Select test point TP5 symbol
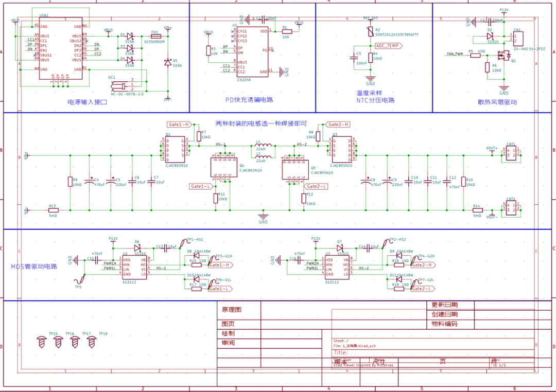556x392 pixels. point(80,279)
